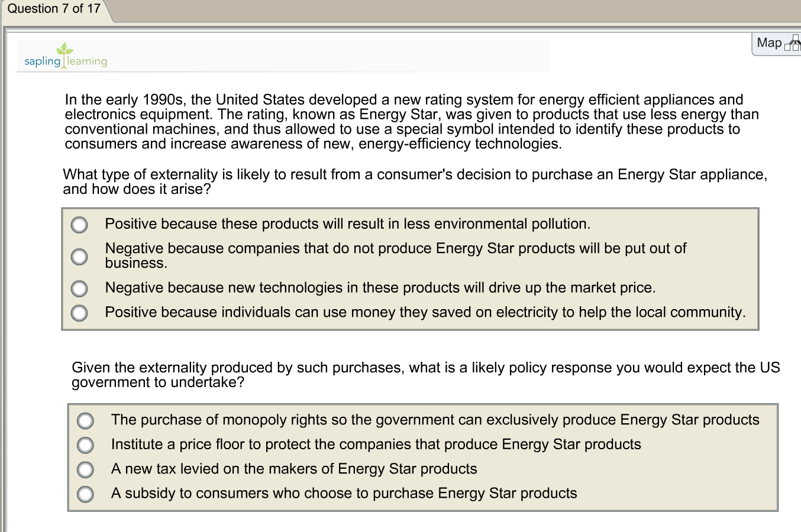Image resolution: width=801 pixels, height=532 pixels.
Task: Select radio button for less environmental pollution answer
Action: point(79,225)
